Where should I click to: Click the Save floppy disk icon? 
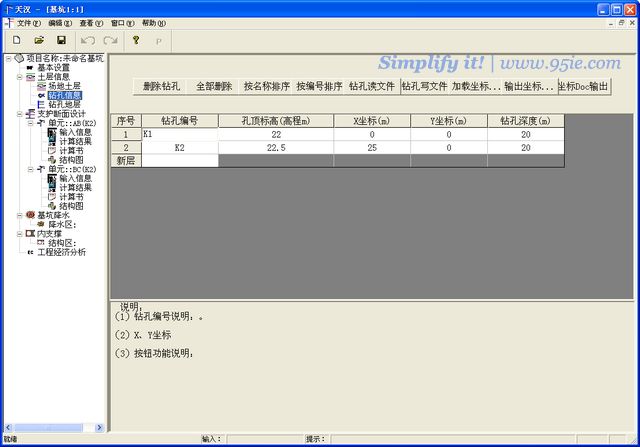tap(61, 40)
